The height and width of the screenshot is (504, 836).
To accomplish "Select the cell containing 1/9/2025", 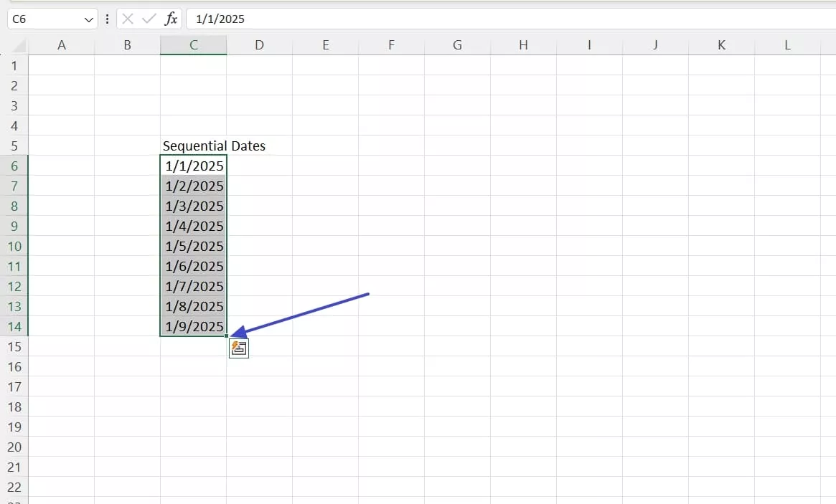I will click(193, 326).
